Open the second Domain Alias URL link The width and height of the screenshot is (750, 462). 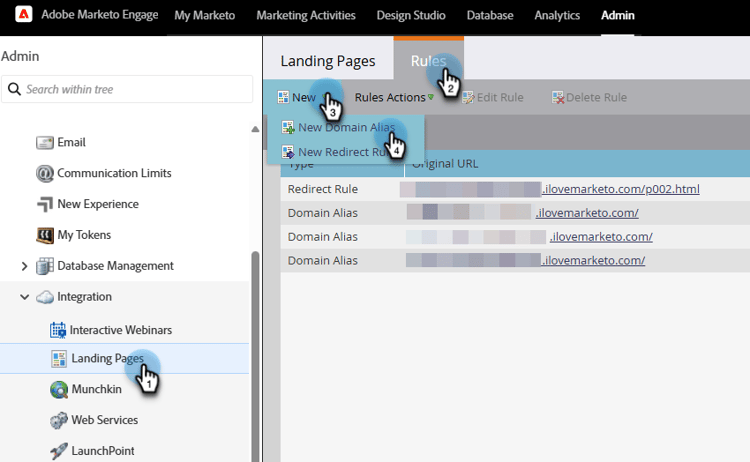pyautogui.click(x=601, y=237)
